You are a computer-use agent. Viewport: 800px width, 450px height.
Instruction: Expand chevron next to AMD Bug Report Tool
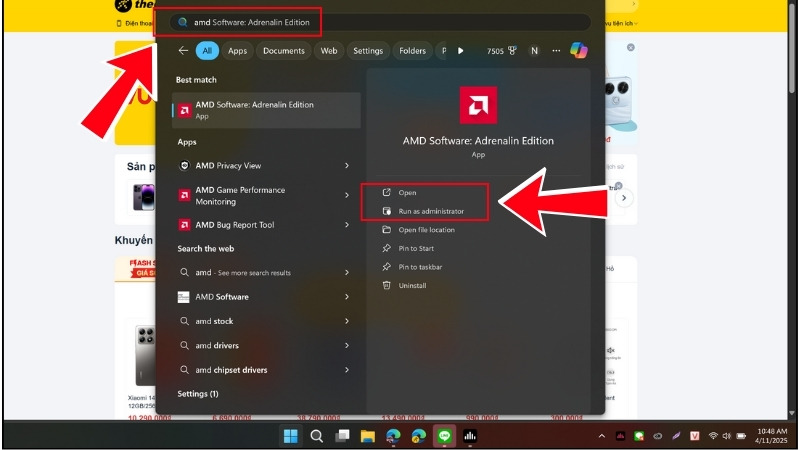pos(347,224)
